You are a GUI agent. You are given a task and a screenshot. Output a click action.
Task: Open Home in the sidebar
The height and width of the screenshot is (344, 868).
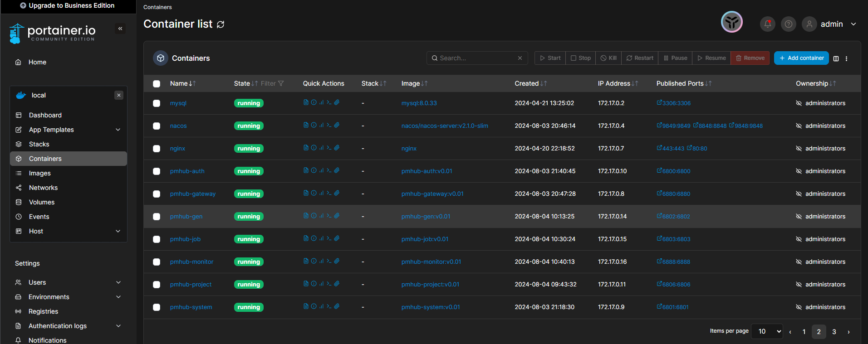tap(68, 62)
